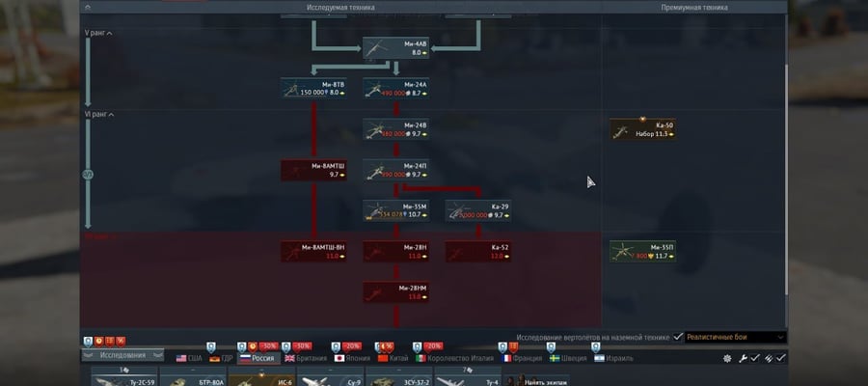Toggle the checkbox next to wrench icon
This screenshot has height=386, width=868.
pyautogui.click(x=755, y=358)
